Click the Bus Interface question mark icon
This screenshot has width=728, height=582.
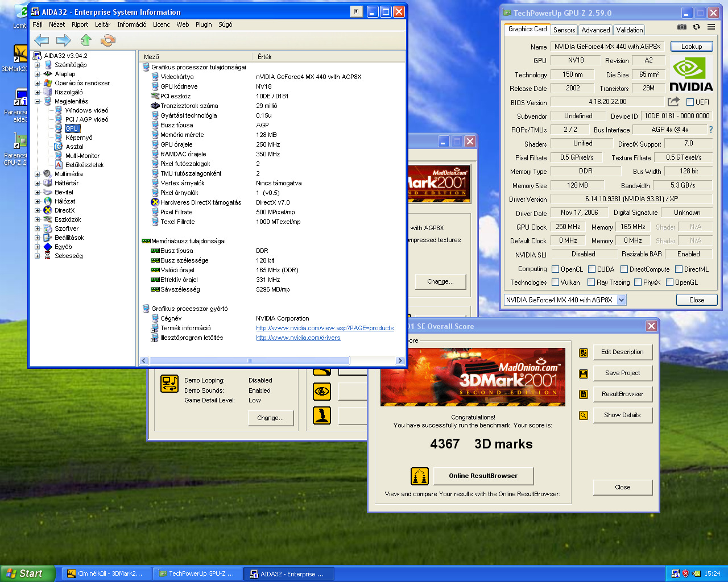click(x=710, y=130)
